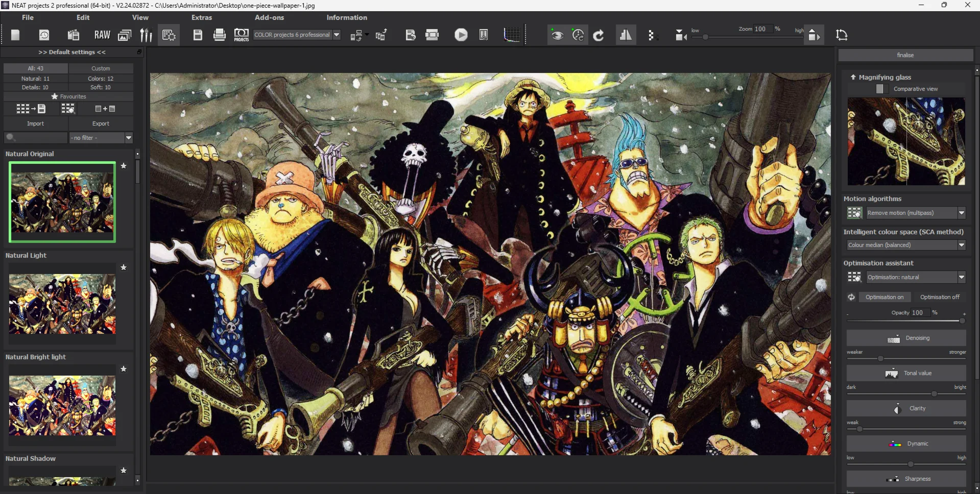Open the 'no filter' preset dropdown
The image size is (980, 494).
click(x=128, y=138)
